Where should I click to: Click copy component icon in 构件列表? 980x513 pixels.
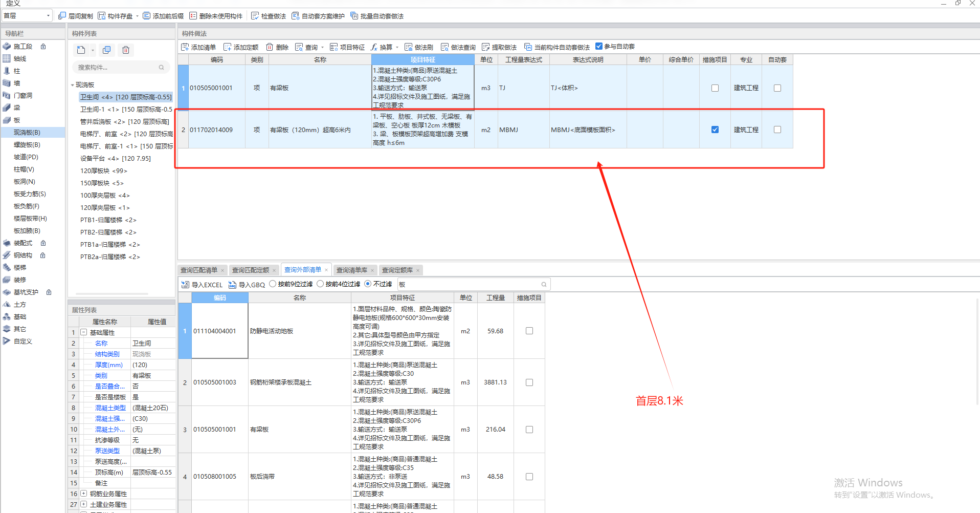coord(106,50)
